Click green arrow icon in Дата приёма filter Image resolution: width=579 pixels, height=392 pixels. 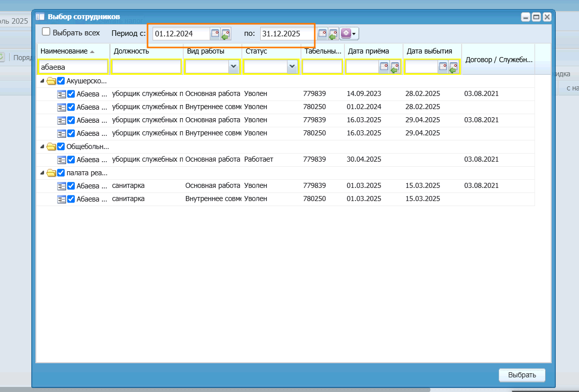[x=395, y=67]
